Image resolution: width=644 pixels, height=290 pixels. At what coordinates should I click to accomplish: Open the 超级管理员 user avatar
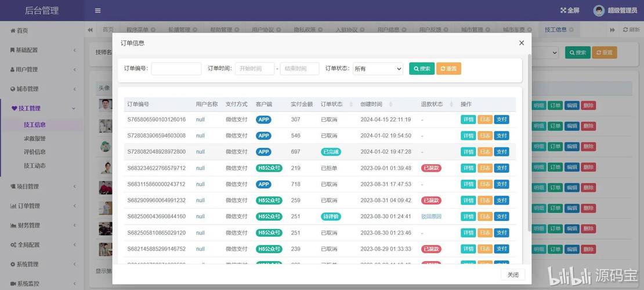click(599, 10)
